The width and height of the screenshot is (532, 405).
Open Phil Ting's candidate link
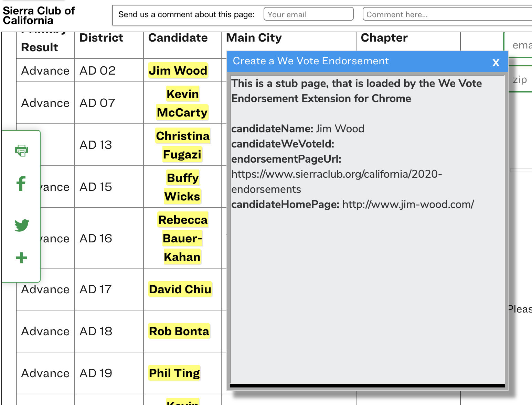coord(174,373)
